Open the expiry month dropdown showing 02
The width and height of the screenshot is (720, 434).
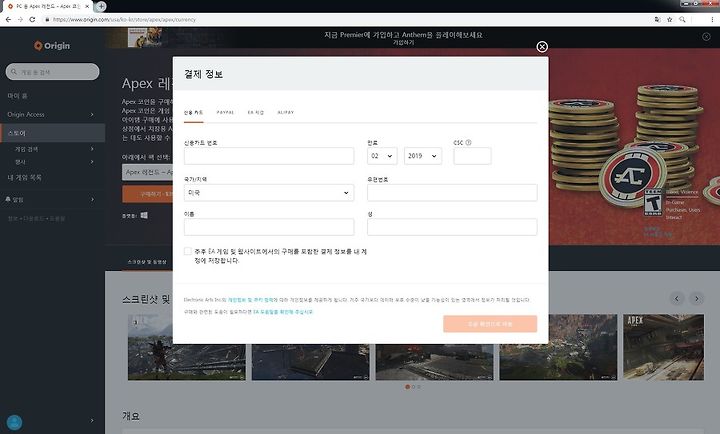coord(382,156)
